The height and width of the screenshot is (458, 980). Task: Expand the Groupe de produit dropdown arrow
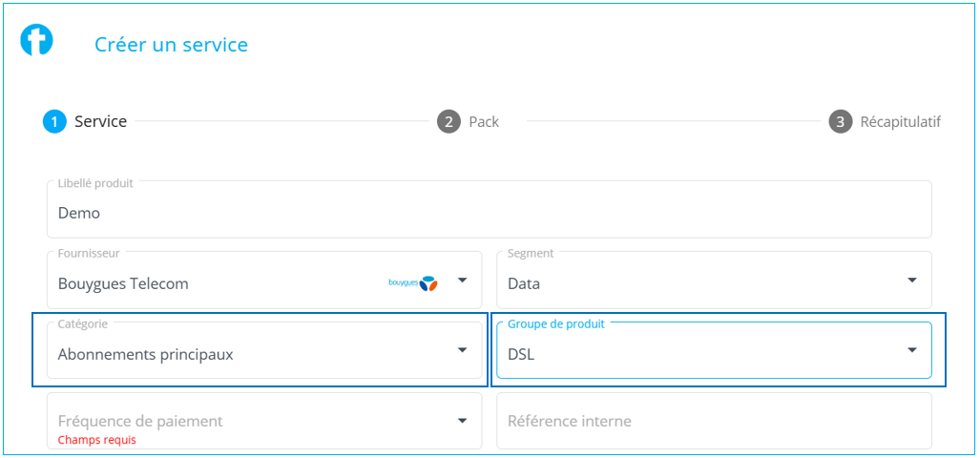click(x=911, y=351)
